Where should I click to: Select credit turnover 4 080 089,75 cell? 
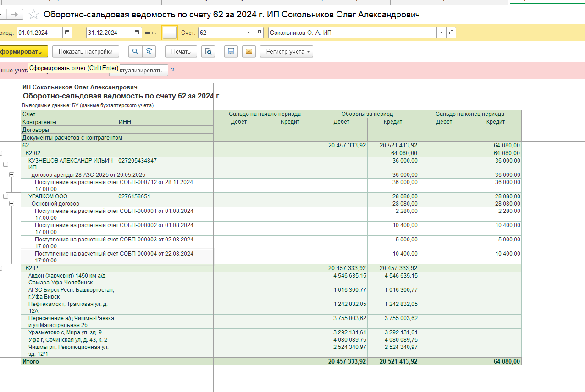[x=393, y=340]
